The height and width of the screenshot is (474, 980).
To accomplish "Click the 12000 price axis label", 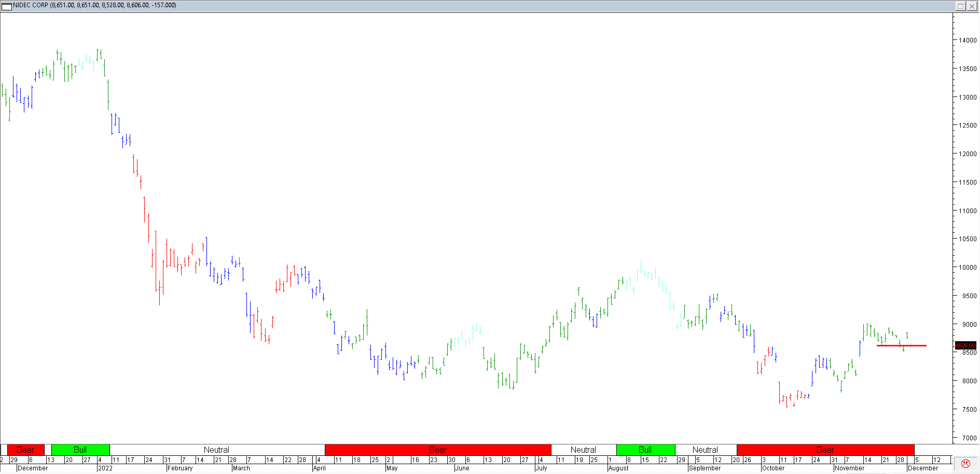I will coord(968,154).
